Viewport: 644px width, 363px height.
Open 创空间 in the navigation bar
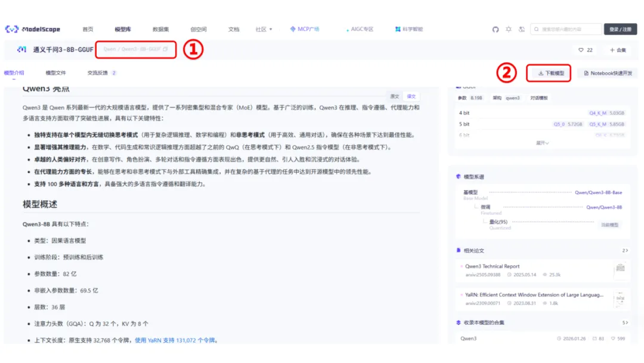click(199, 29)
